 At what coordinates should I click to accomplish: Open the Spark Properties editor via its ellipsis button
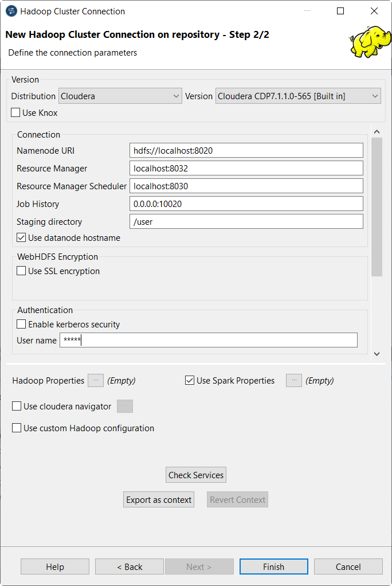tap(293, 380)
